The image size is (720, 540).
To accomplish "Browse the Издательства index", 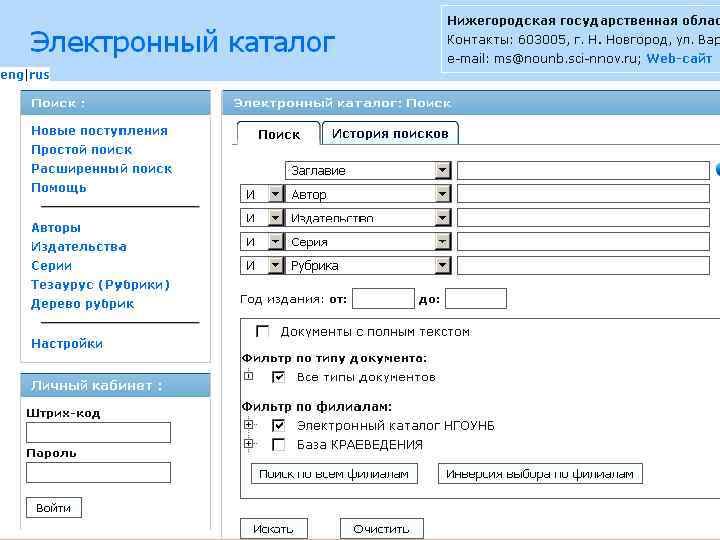I will click(x=79, y=247).
